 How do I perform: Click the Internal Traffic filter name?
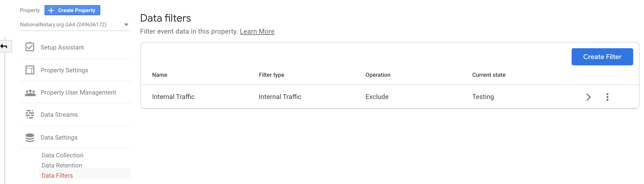click(173, 97)
